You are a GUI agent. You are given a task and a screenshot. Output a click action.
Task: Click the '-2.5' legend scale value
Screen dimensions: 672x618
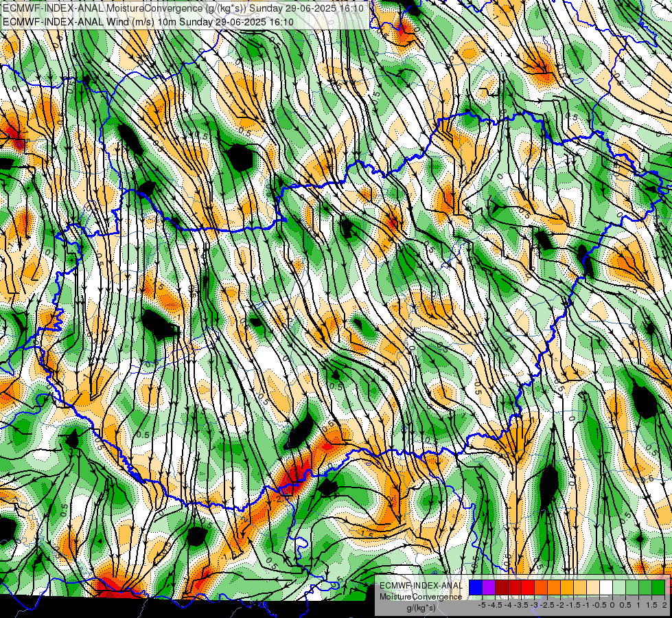click(547, 605)
